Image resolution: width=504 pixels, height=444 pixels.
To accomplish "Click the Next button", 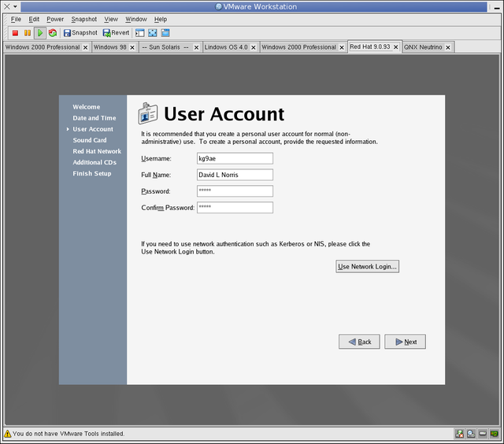I will [406, 342].
